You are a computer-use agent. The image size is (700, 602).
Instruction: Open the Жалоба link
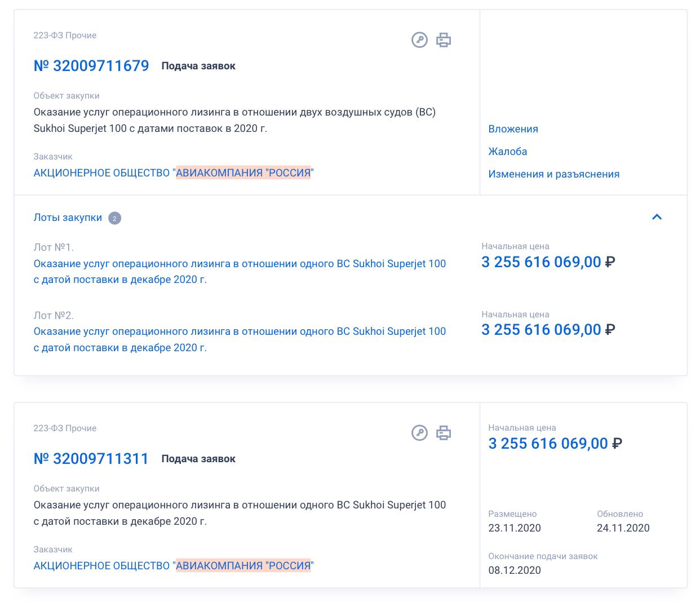(x=508, y=152)
